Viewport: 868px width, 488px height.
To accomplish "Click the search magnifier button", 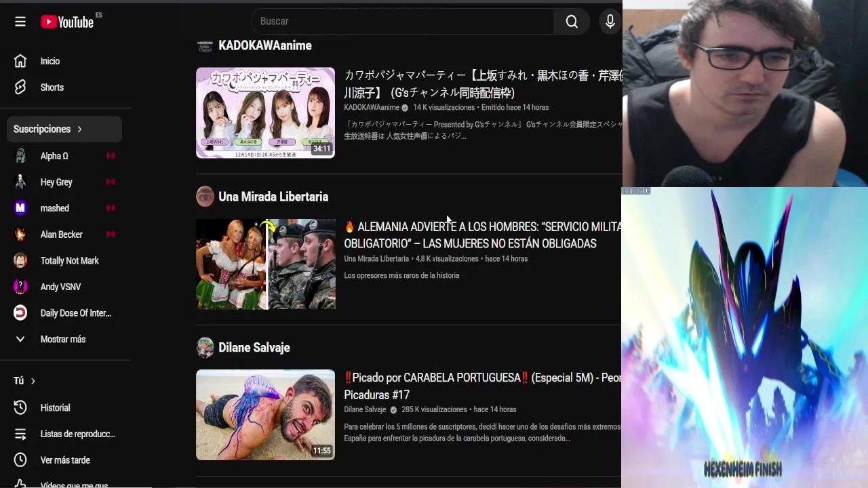I will 572,22.
